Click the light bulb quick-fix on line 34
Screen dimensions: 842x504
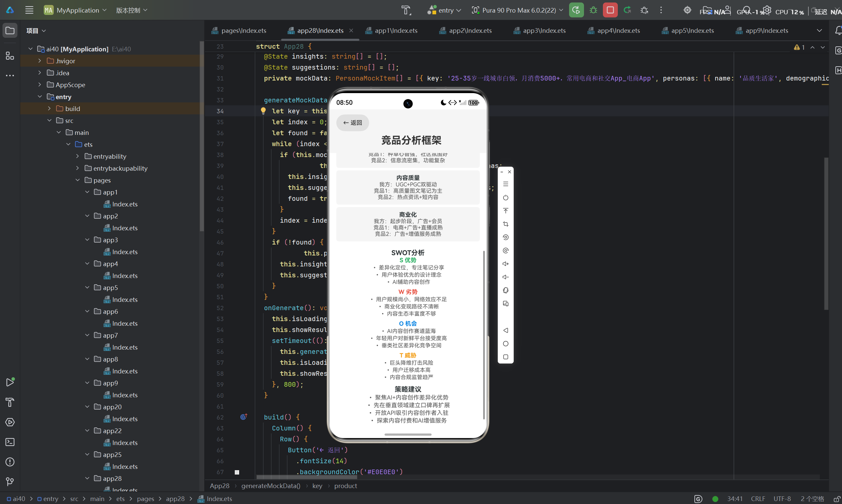coord(263,111)
